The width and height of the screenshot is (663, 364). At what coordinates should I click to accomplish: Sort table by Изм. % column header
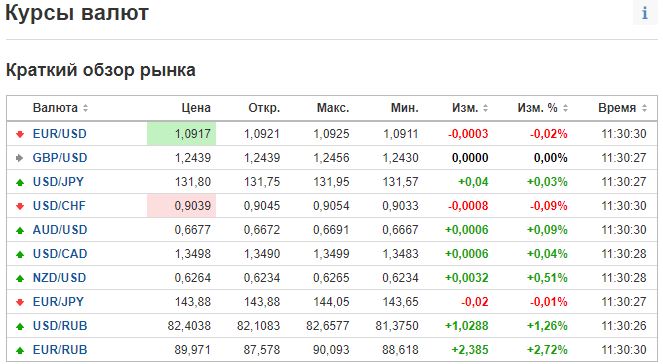click(542, 108)
